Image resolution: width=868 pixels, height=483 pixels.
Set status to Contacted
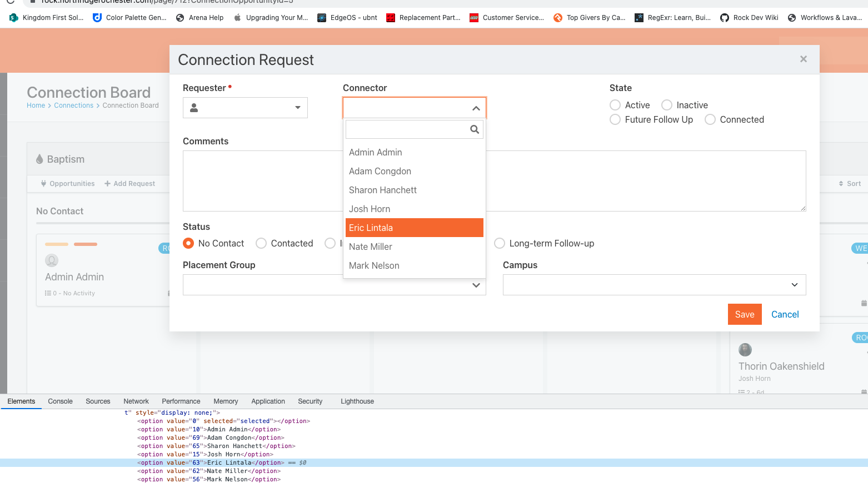coord(261,243)
